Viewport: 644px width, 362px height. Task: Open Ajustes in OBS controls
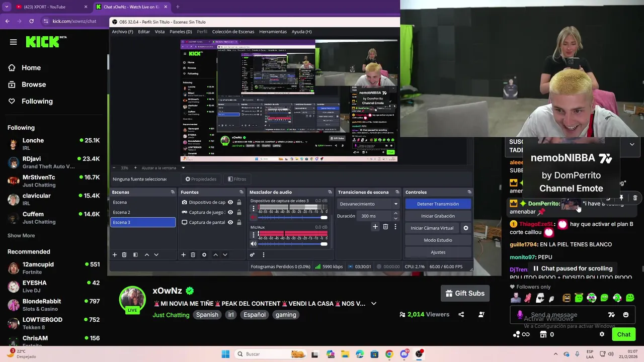[x=438, y=252]
